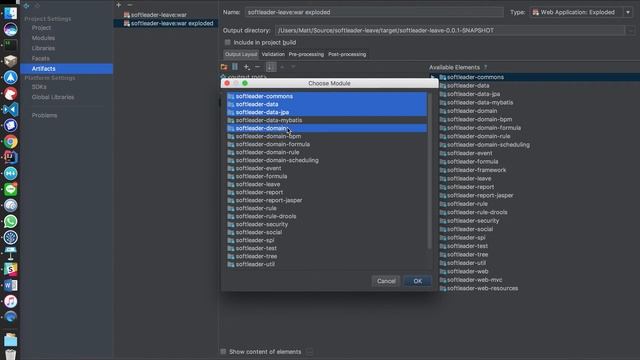The height and width of the screenshot is (360, 640).
Task: Open IntelliJ IDEA from the dock
Action: pos(11,158)
